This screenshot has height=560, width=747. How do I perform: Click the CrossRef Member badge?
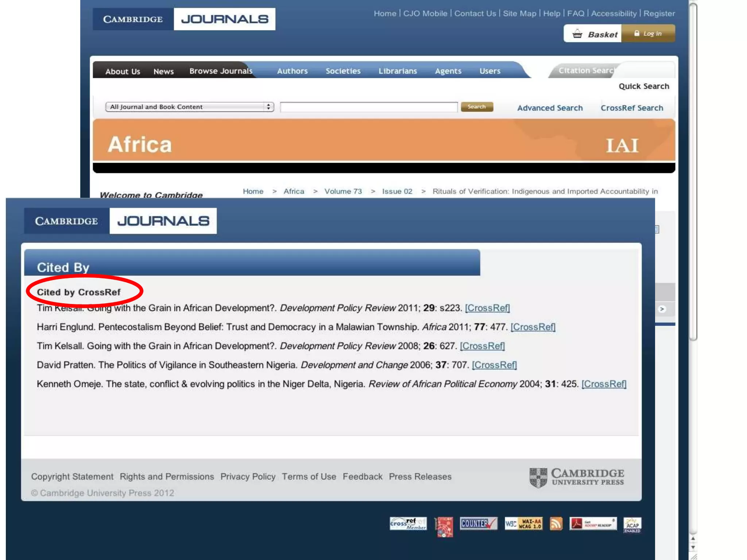click(408, 524)
